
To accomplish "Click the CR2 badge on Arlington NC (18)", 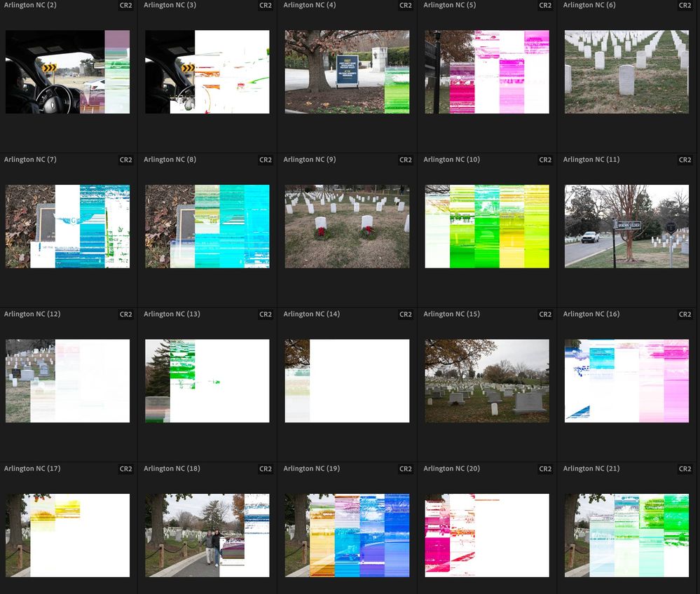I will pyautogui.click(x=266, y=469).
